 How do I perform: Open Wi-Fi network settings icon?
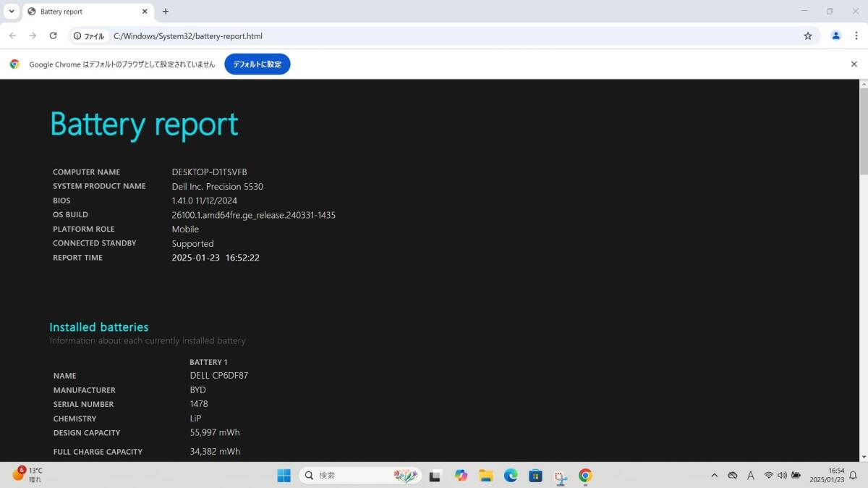pos(769,475)
